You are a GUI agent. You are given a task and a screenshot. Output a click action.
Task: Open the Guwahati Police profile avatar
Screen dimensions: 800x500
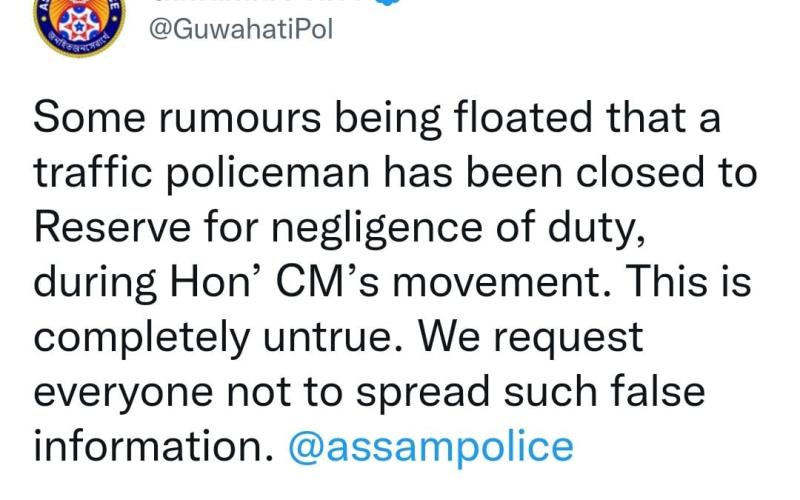[x=80, y=25]
